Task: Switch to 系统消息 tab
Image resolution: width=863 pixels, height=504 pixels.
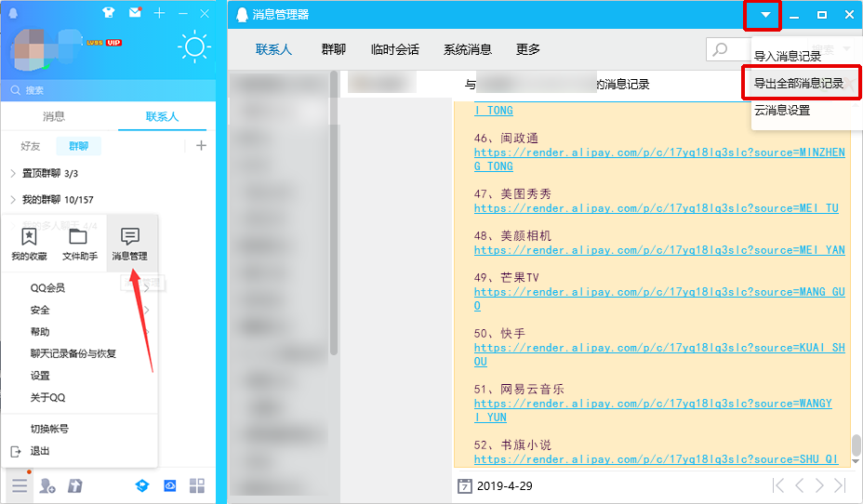Action: point(467,49)
